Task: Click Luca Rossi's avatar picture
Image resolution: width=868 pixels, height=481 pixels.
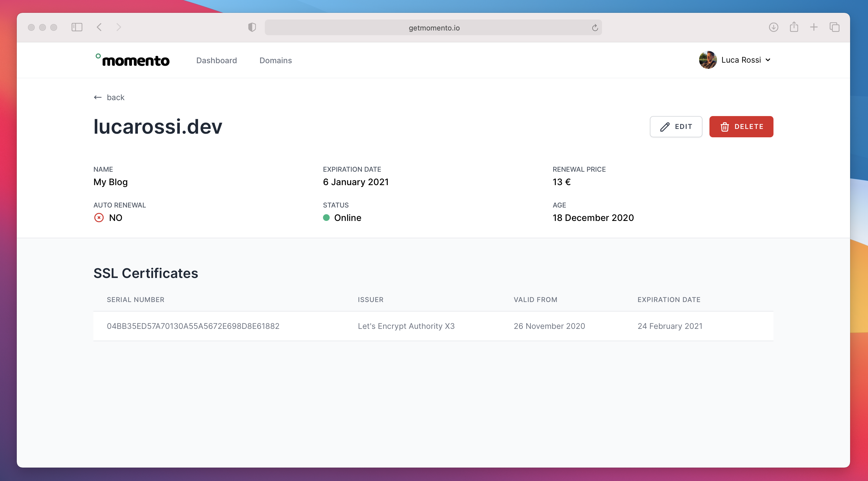Action: point(707,60)
